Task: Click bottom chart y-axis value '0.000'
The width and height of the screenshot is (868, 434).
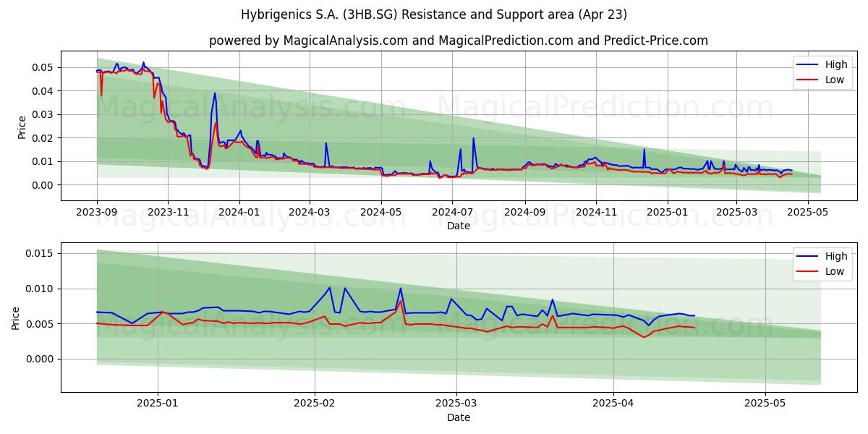Action: (x=40, y=359)
